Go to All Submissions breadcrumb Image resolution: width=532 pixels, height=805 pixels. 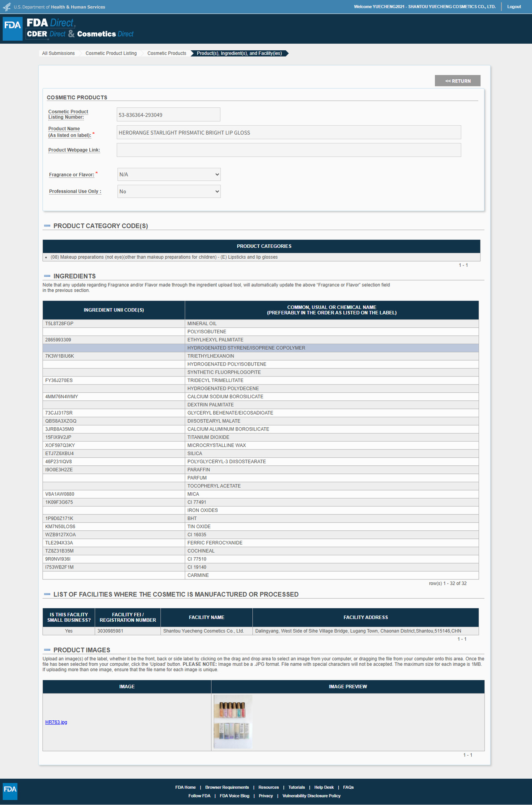58,53
